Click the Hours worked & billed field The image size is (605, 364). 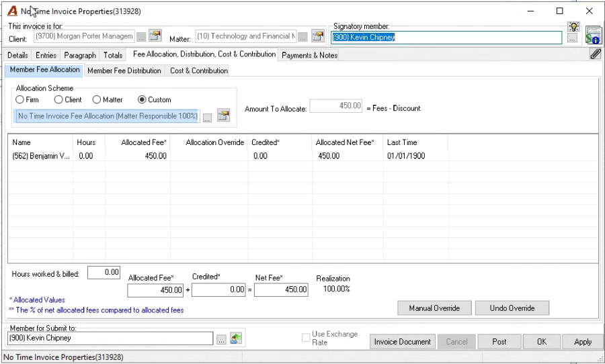(x=104, y=273)
